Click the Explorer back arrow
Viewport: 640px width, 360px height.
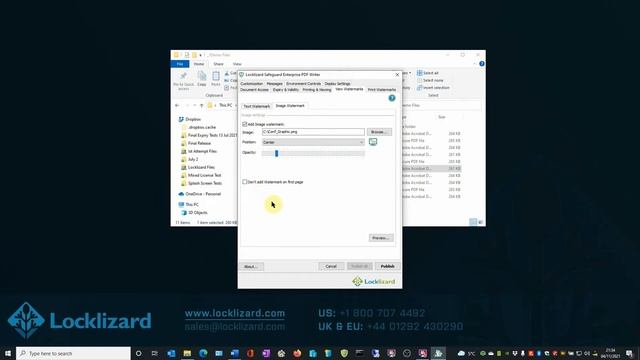pyautogui.click(x=177, y=105)
